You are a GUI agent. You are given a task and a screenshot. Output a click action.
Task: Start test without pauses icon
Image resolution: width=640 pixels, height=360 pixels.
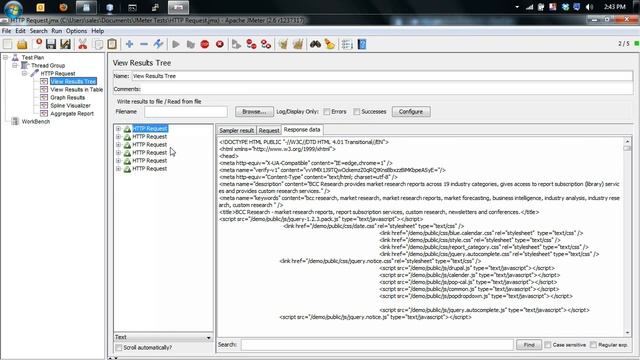pyautogui.click(x=190, y=44)
